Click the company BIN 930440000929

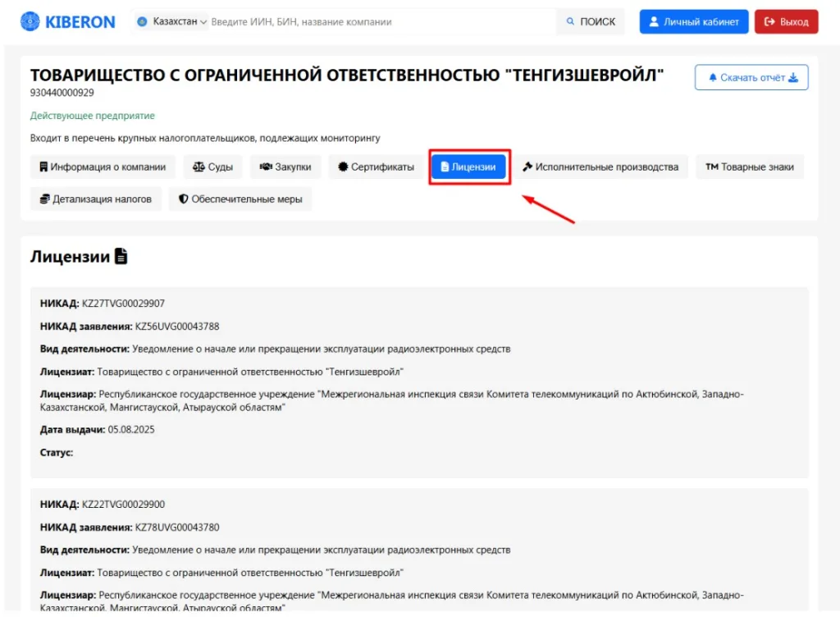click(x=62, y=93)
